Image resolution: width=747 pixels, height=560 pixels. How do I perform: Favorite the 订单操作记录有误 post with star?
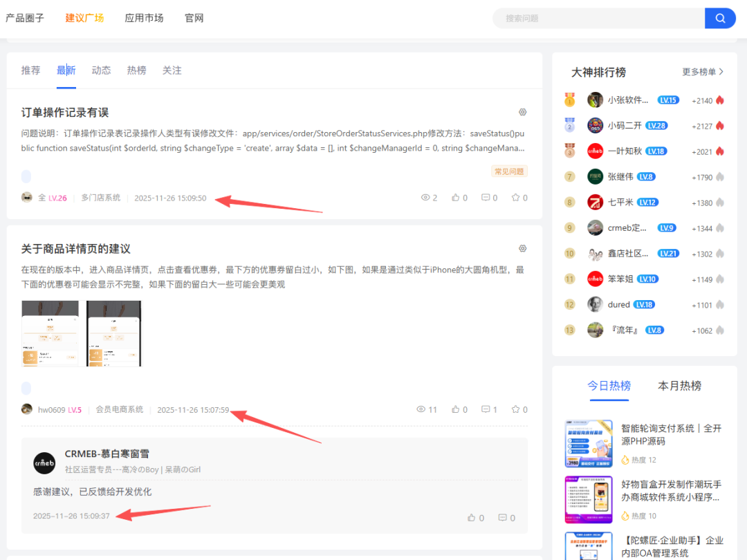point(519,198)
